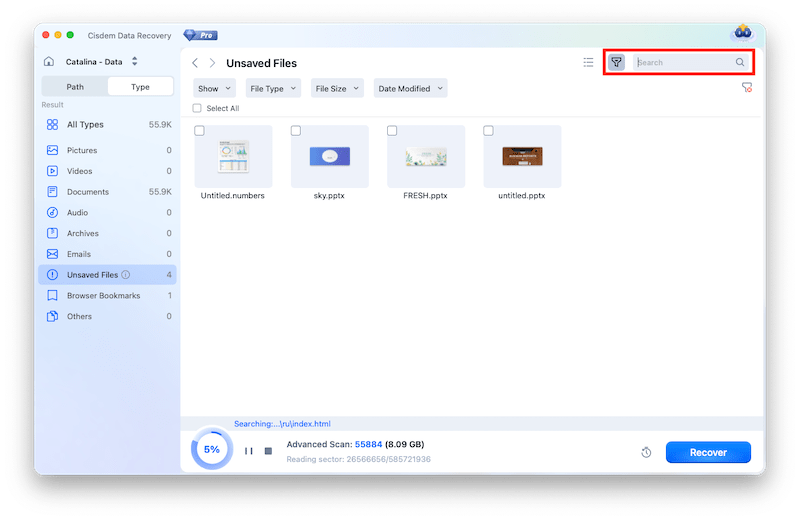Click inside the Search input field

(684, 62)
